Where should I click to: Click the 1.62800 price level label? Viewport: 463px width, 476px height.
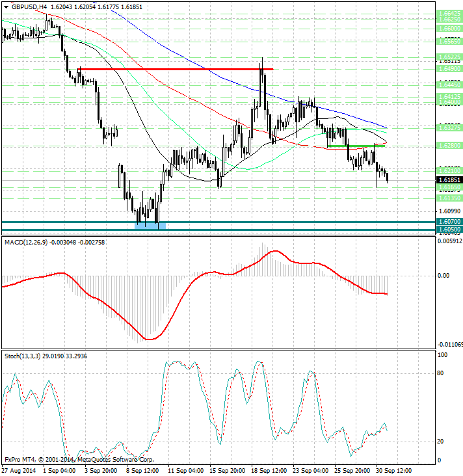click(x=449, y=146)
